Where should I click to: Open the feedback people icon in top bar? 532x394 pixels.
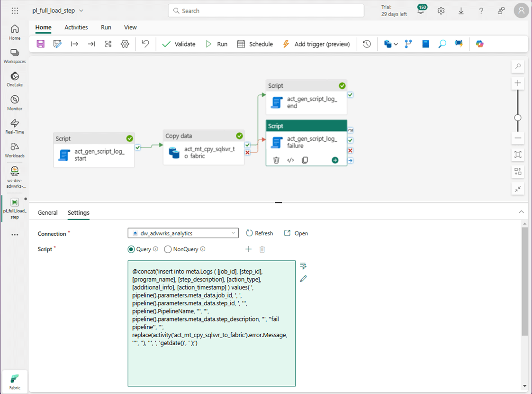(501, 11)
